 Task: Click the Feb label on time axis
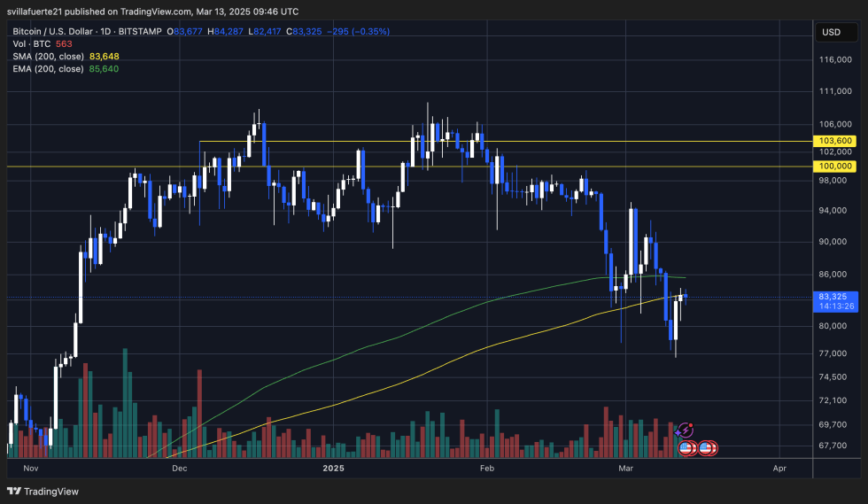[486, 467]
